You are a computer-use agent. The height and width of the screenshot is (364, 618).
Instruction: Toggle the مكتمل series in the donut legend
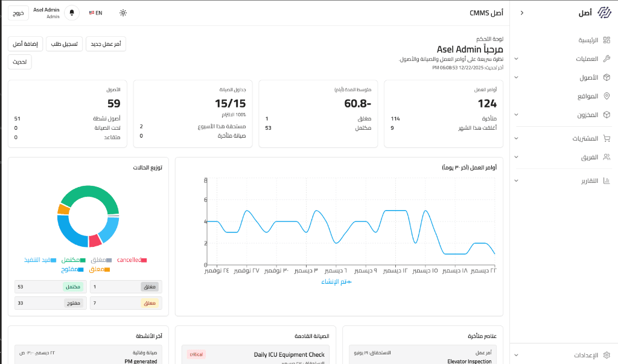[x=72, y=259]
